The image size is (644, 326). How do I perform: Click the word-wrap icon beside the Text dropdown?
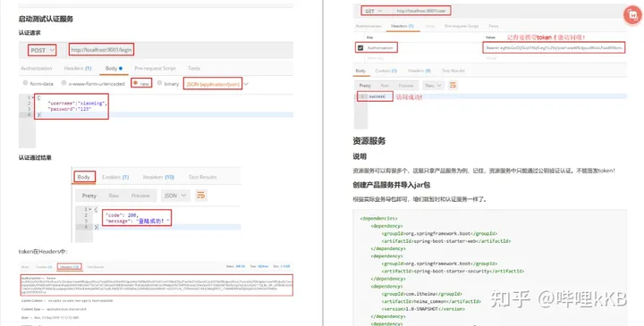pos(453,85)
